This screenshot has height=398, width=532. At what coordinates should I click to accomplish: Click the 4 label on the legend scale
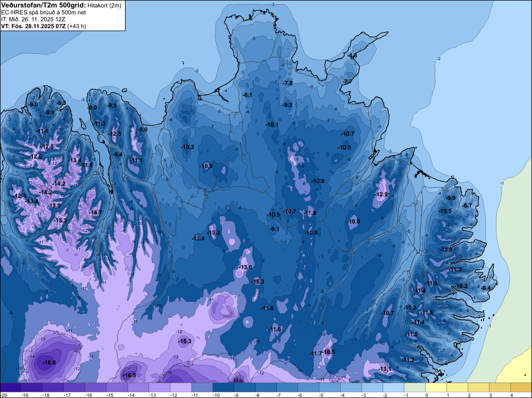512,395
